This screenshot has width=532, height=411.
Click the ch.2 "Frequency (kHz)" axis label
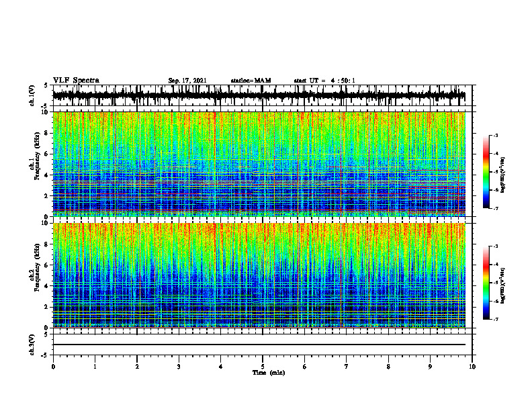tap(38, 267)
